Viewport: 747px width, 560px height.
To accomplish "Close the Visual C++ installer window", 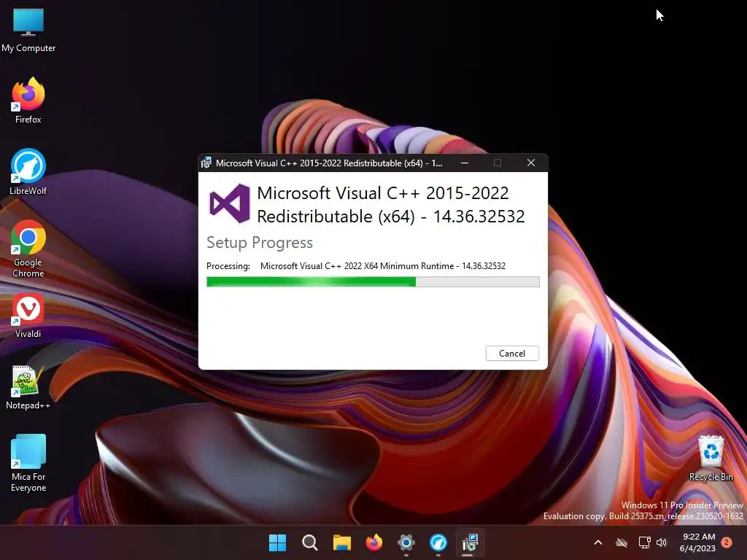I will tap(531, 163).
